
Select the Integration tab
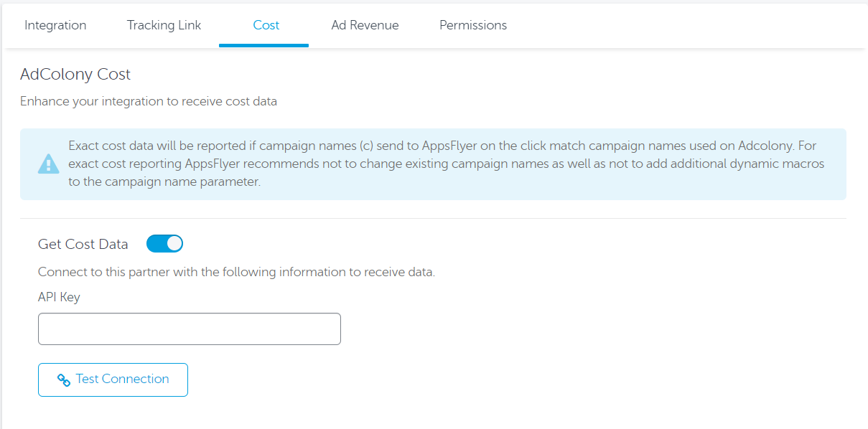[55, 25]
